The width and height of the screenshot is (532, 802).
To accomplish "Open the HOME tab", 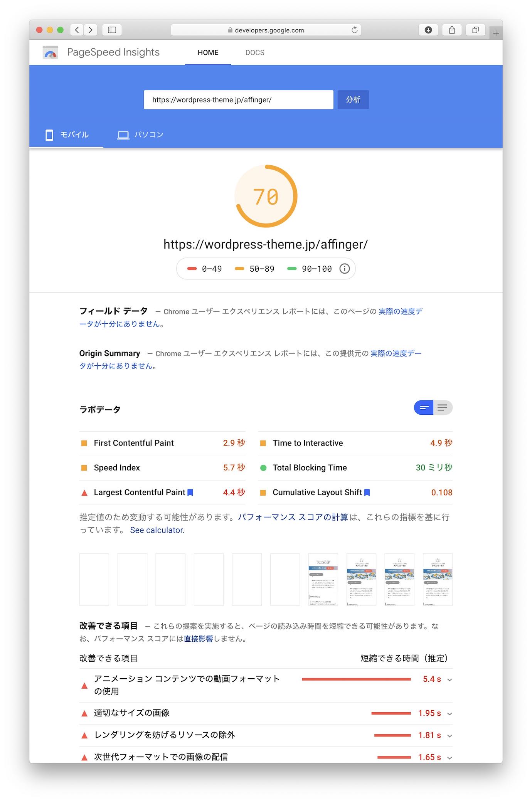I will (208, 52).
